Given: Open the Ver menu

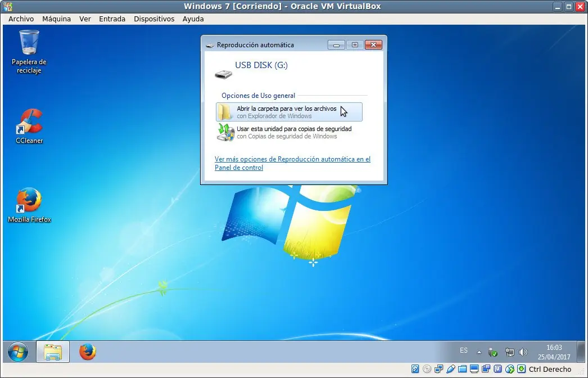Looking at the screenshot, I should tap(85, 19).
